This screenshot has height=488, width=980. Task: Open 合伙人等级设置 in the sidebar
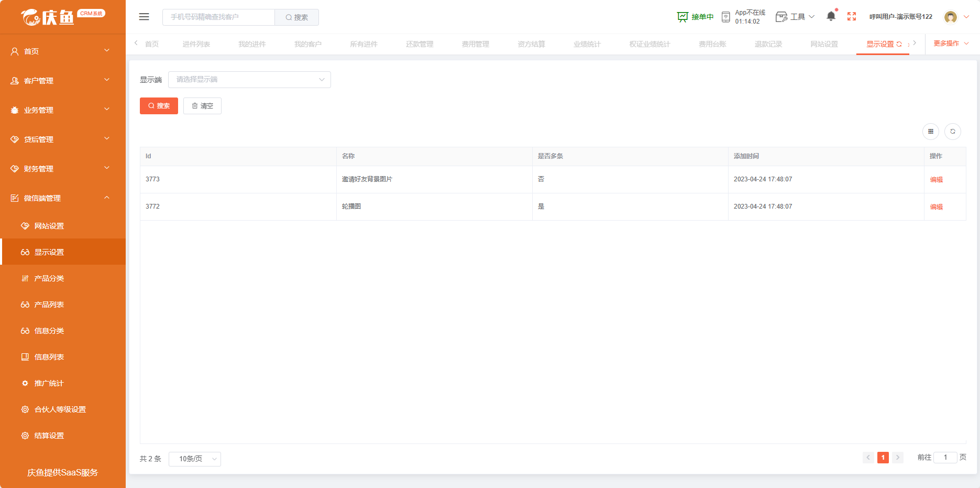(x=63, y=409)
